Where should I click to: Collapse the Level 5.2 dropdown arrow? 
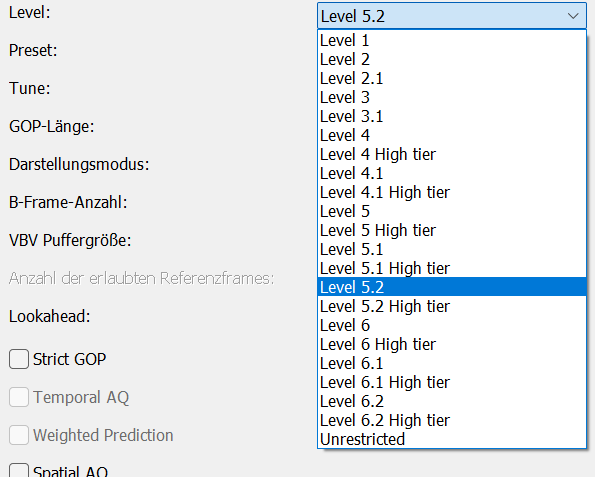coord(573,16)
